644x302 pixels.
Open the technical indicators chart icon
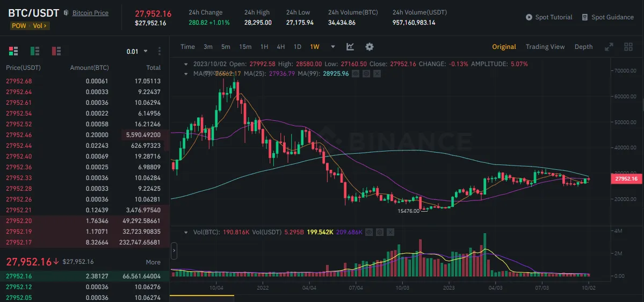350,47
